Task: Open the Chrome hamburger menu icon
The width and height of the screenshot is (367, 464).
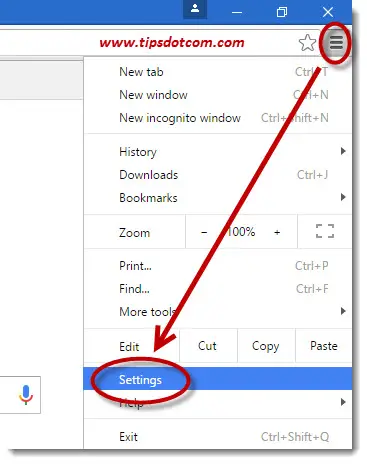Action: coord(336,43)
